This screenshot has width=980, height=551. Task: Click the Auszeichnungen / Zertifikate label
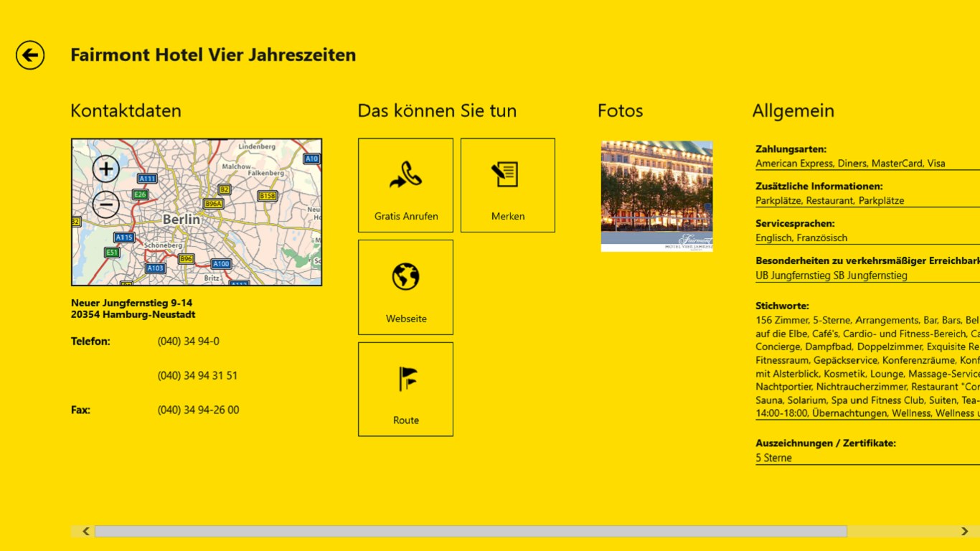point(826,443)
